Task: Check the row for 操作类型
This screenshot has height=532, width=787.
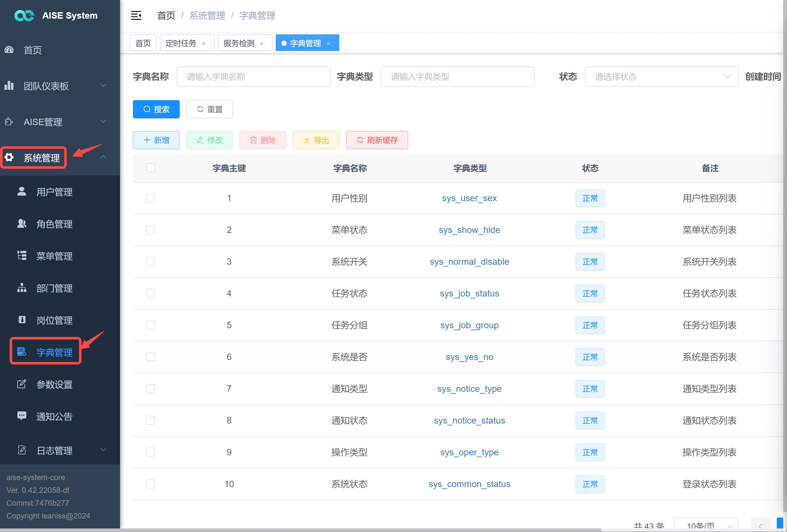Action: point(150,452)
